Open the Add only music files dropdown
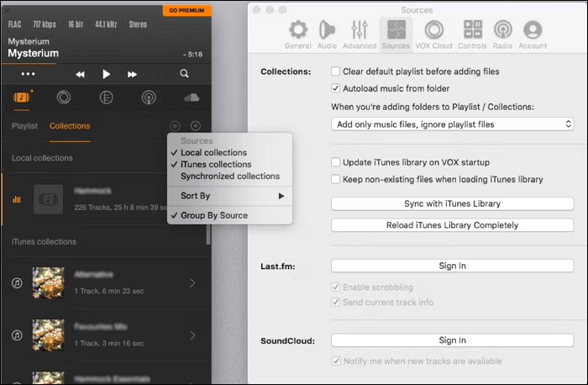 coord(452,124)
